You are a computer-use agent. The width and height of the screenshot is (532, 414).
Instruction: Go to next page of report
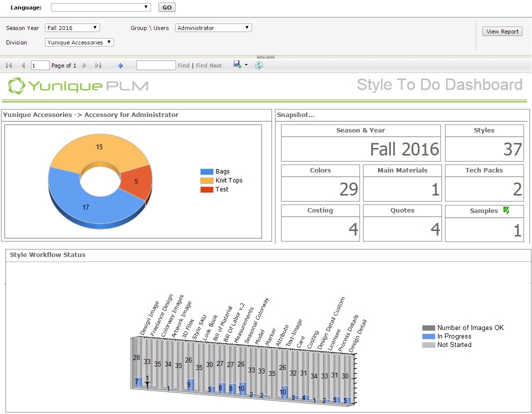(x=84, y=65)
